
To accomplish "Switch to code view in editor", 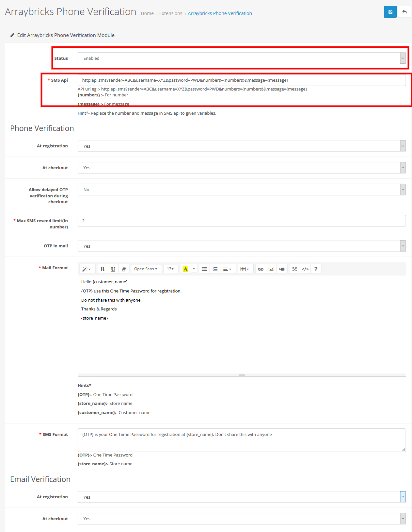I will [305, 269].
